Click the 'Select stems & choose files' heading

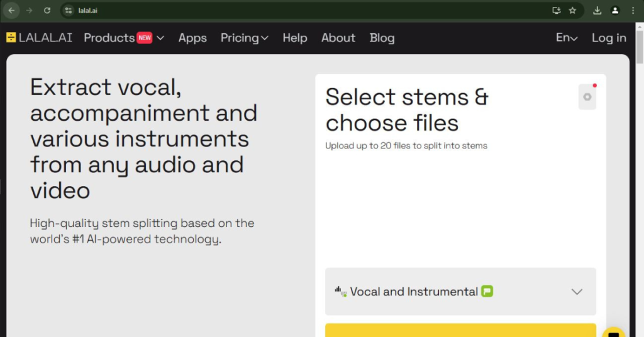coord(407,110)
